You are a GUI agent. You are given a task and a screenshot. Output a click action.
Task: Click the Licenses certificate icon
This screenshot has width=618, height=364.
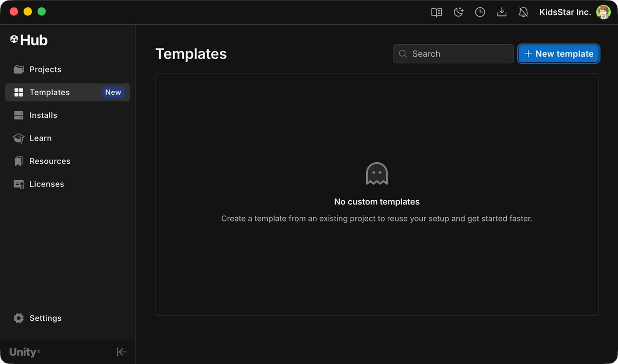coord(19,184)
